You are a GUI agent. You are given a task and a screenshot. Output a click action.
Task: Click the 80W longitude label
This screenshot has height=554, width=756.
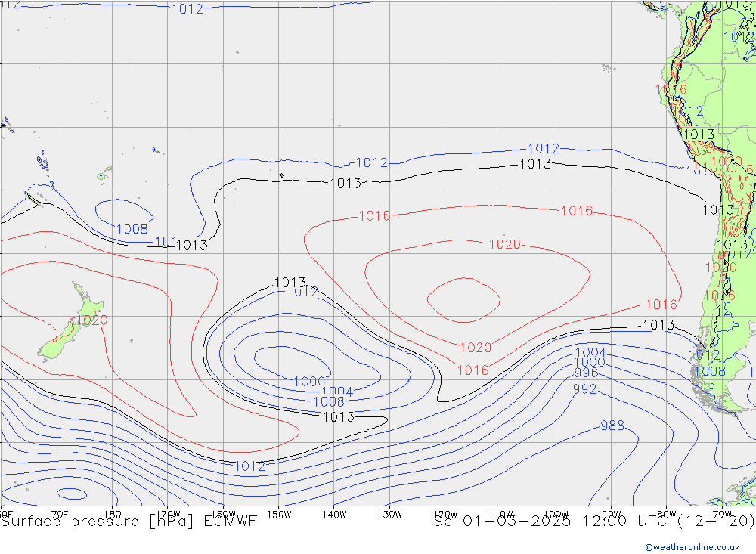click(667, 515)
